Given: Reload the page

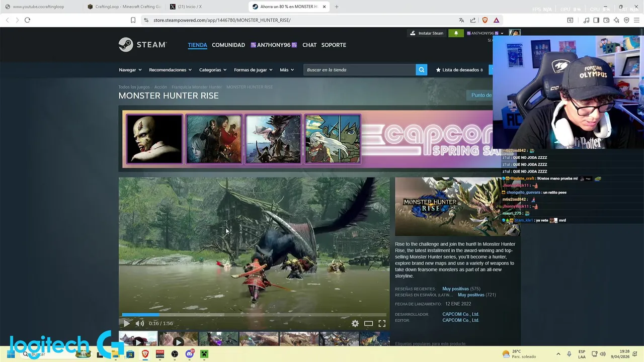Looking at the screenshot, I should pos(27,20).
